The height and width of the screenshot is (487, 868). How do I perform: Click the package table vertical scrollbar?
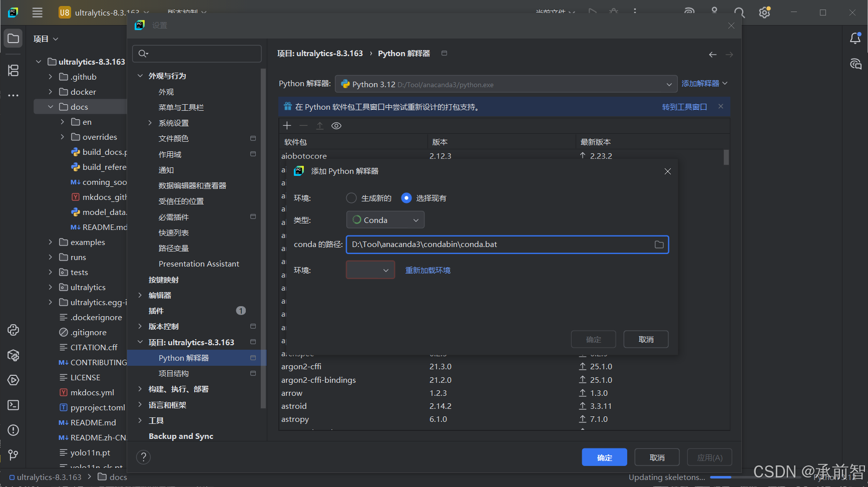coord(726,157)
